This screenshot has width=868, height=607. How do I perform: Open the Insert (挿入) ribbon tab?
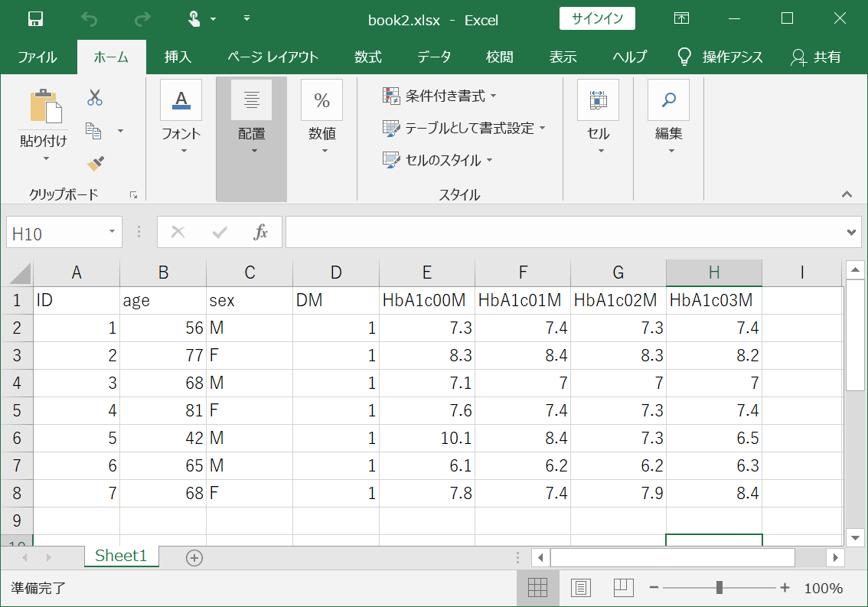point(178,57)
